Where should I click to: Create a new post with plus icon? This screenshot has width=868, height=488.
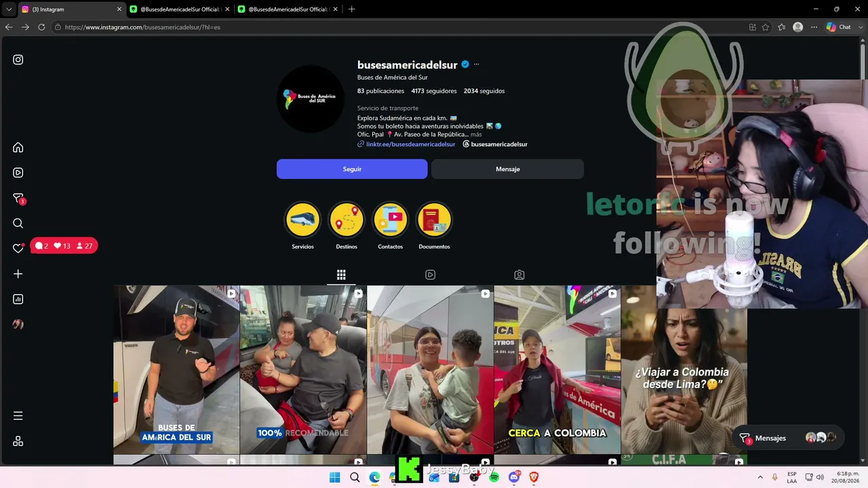[x=18, y=274]
